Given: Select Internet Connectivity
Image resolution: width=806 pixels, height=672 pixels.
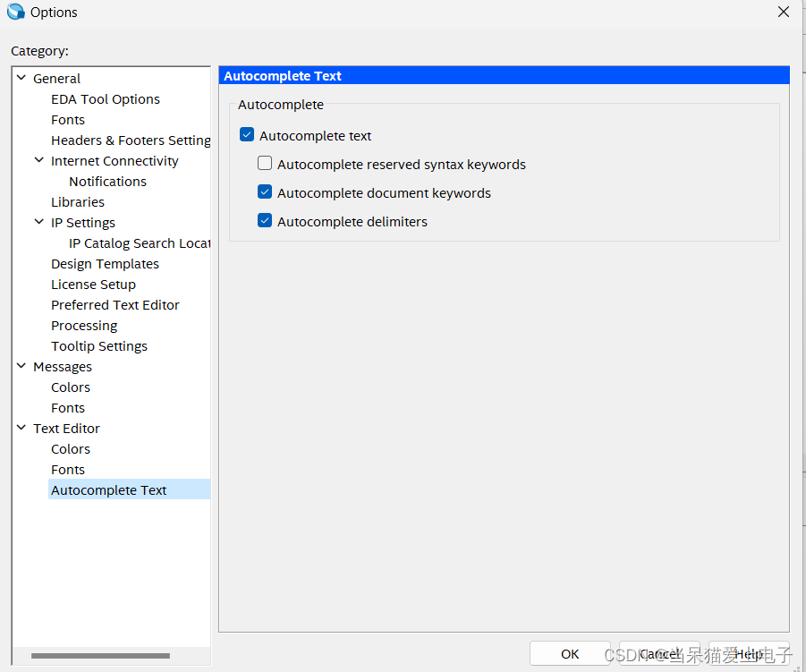Looking at the screenshot, I should (115, 161).
